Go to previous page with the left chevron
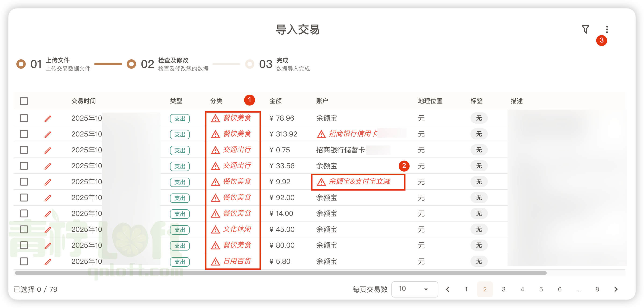644x308 pixels. point(448,289)
